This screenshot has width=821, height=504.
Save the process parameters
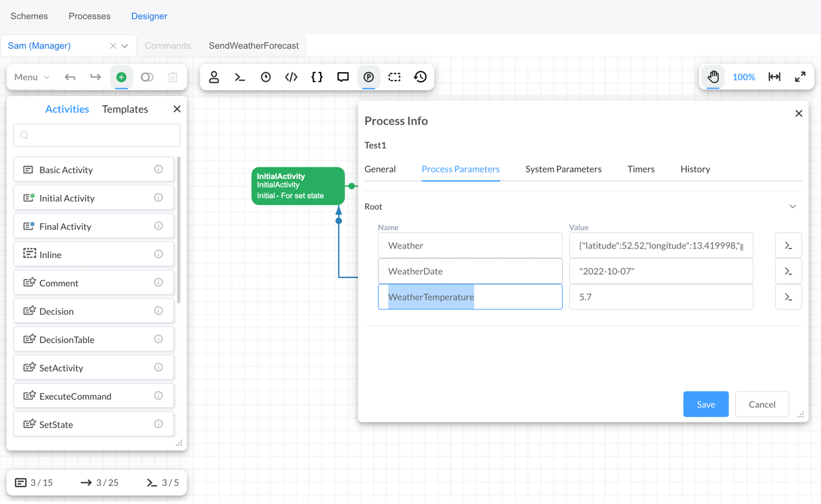point(706,404)
